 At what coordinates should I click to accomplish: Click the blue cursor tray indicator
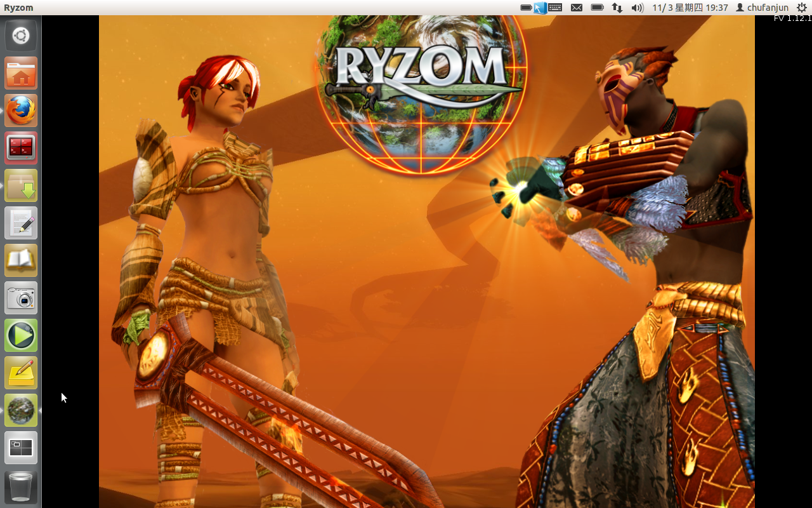[540, 8]
